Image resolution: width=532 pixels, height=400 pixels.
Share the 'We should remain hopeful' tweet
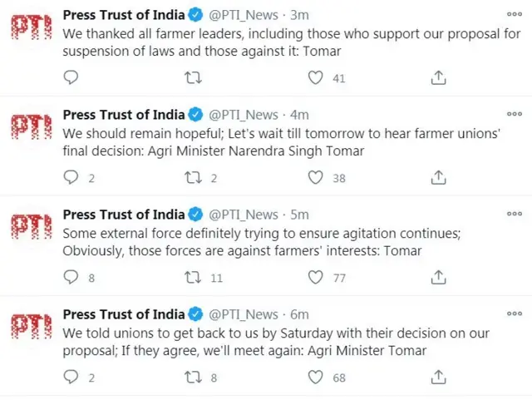(439, 177)
